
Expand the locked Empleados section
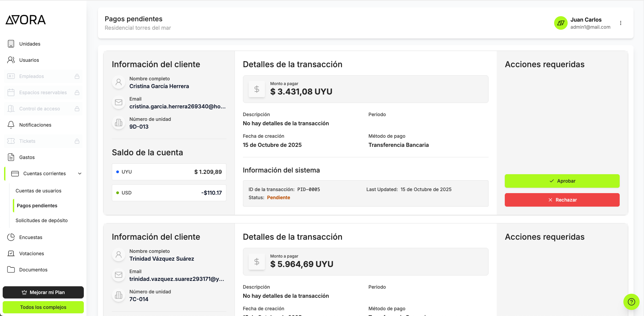(x=77, y=76)
